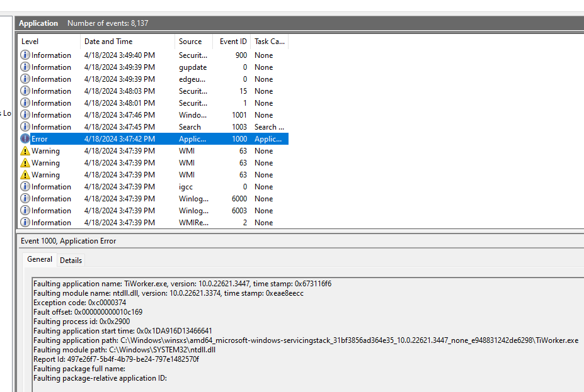
Task: Click the date 4/18/2024 3:48:01 PM
Action: (120, 103)
